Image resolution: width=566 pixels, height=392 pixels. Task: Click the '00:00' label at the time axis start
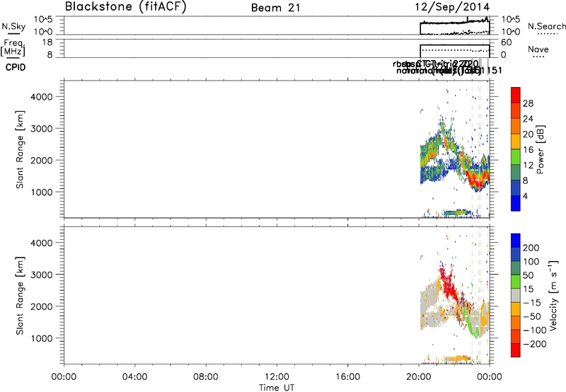tap(64, 377)
